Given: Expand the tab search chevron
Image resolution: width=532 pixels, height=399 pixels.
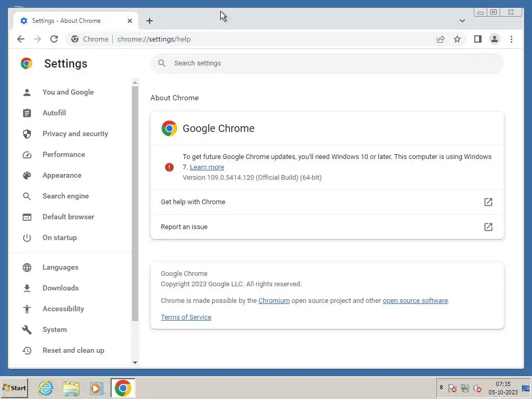Looking at the screenshot, I should pos(462,21).
